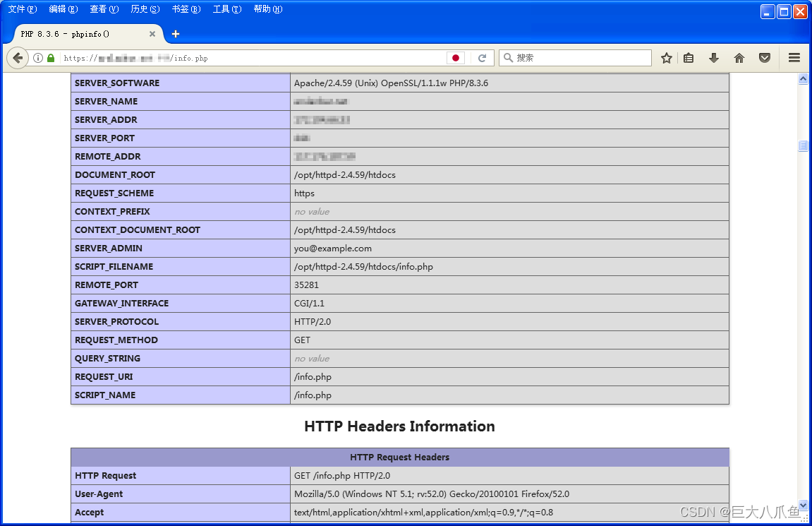This screenshot has width=812, height=526.
Task: Open the site information padlock icon
Action: pos(49,59)
